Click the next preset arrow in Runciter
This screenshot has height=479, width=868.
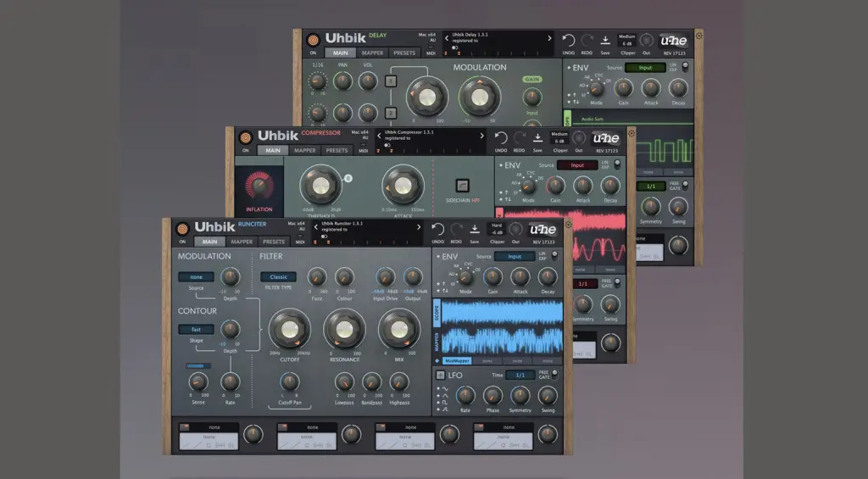pos(418,226)
